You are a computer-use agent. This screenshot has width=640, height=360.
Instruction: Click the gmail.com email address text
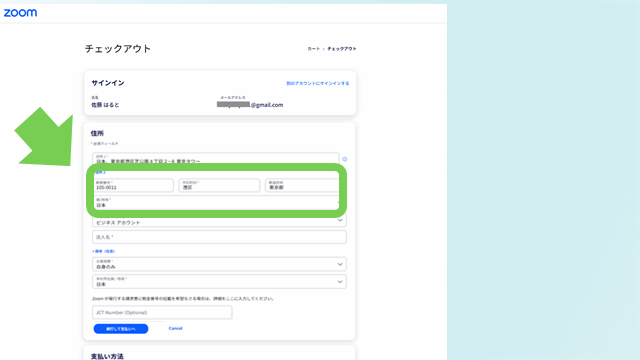pos(250,105)
